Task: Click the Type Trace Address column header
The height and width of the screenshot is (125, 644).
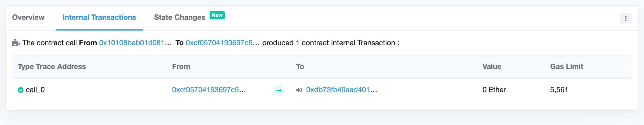Action: 52,67
